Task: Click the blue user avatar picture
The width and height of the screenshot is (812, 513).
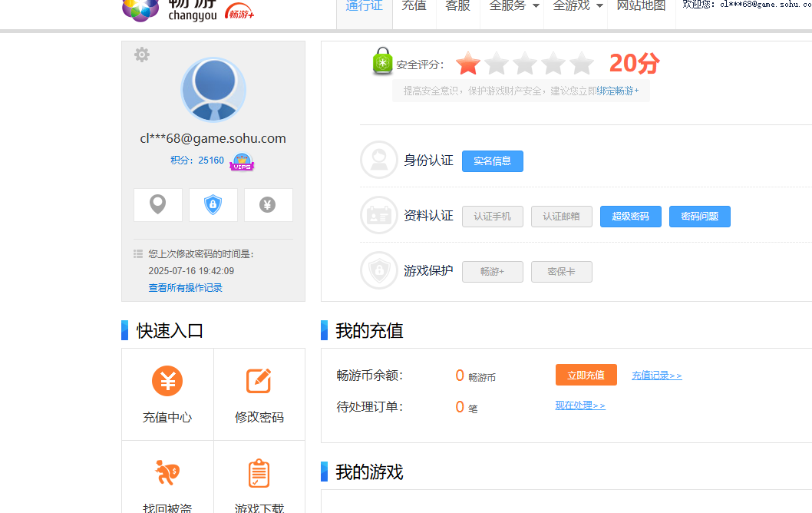Action: pyautogui.click(x=213, y=90)
